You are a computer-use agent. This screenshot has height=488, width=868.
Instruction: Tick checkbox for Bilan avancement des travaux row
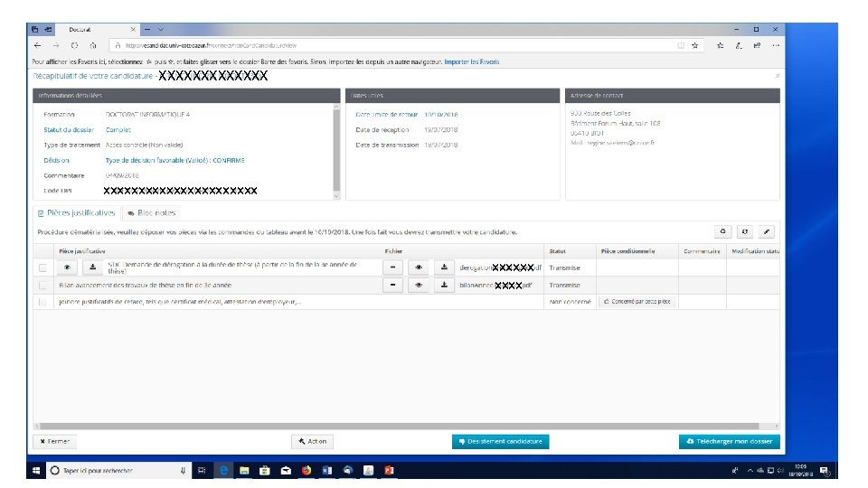tap(42, 286)
